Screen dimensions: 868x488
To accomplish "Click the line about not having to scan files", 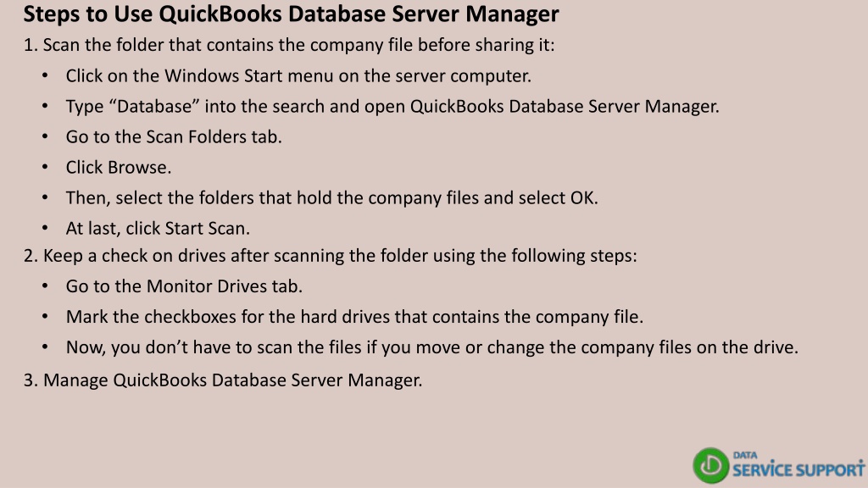I will tap(431, 347).
